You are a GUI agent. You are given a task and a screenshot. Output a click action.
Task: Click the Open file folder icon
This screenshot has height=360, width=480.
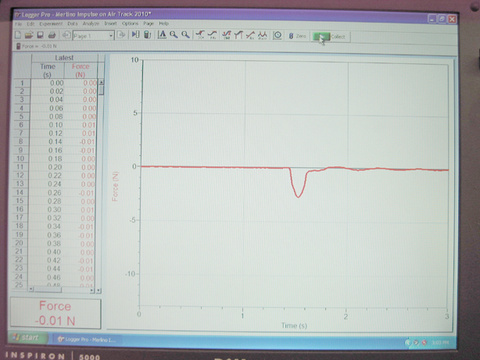[x=29, y=35]
